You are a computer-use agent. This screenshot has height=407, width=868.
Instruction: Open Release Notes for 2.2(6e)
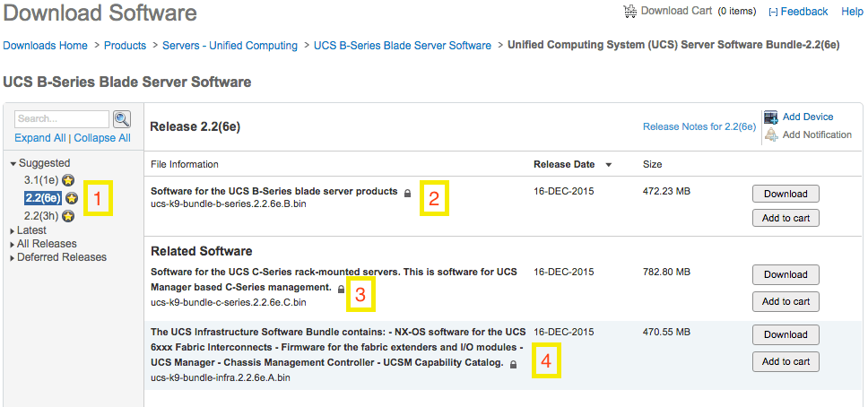[x=699, y=127]
